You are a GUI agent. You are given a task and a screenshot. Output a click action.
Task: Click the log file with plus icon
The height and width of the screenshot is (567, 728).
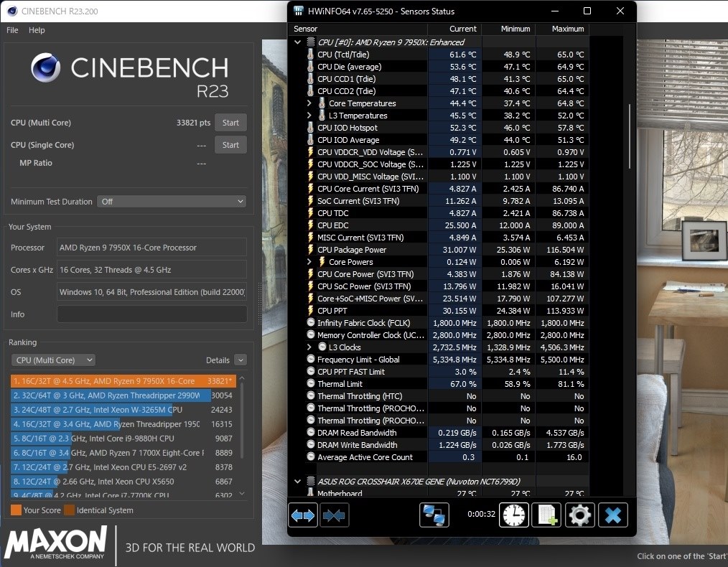[x=546, y=515]
